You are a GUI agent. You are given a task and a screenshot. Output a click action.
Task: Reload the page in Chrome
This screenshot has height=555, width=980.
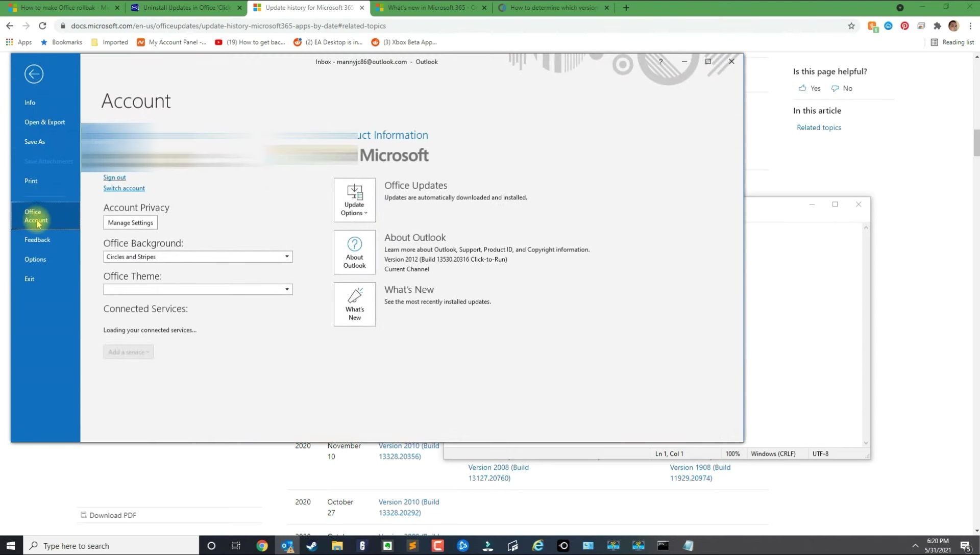42,26
